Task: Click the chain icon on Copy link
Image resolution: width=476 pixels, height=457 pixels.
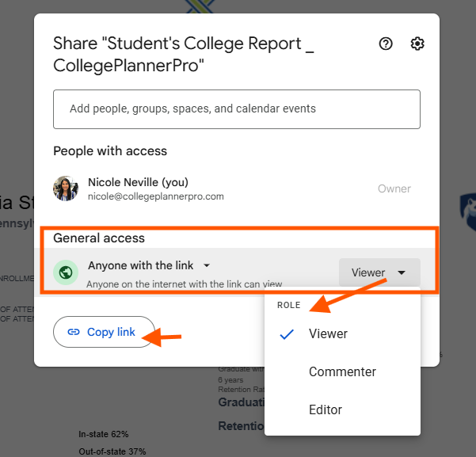Action: pyautogui.click(x=74, y=332)
